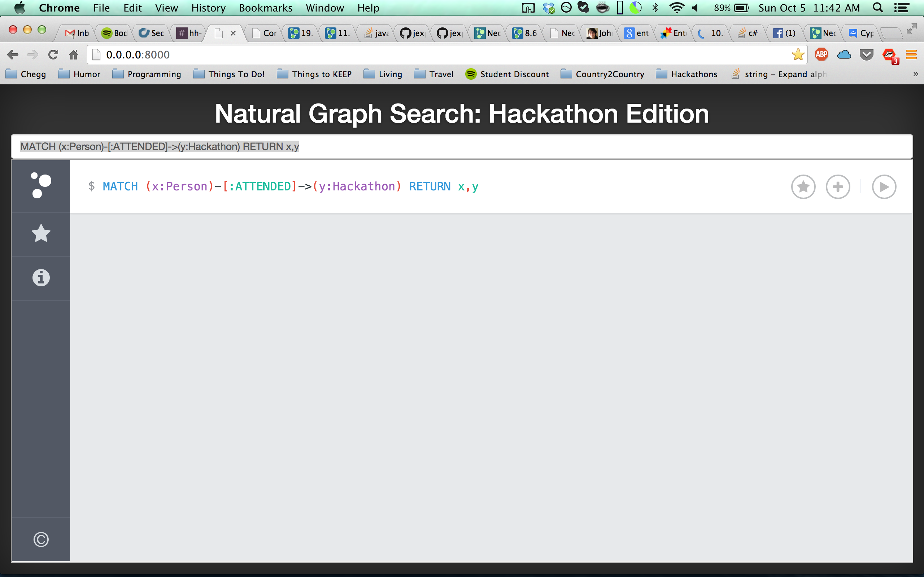Reload the current page
The height and width of the screenshot is (577, 924).
click(x=53, y=54)
